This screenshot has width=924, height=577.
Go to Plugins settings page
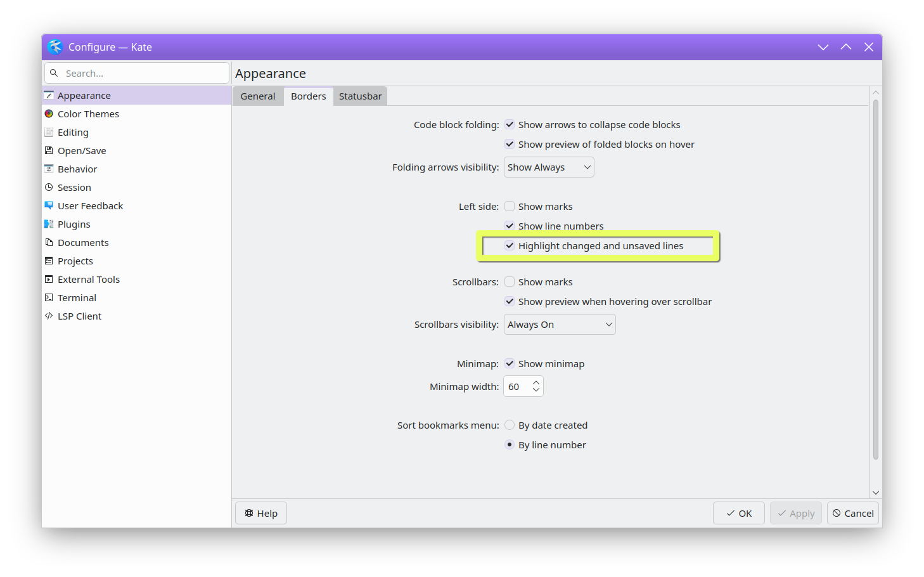click(137, 224)
